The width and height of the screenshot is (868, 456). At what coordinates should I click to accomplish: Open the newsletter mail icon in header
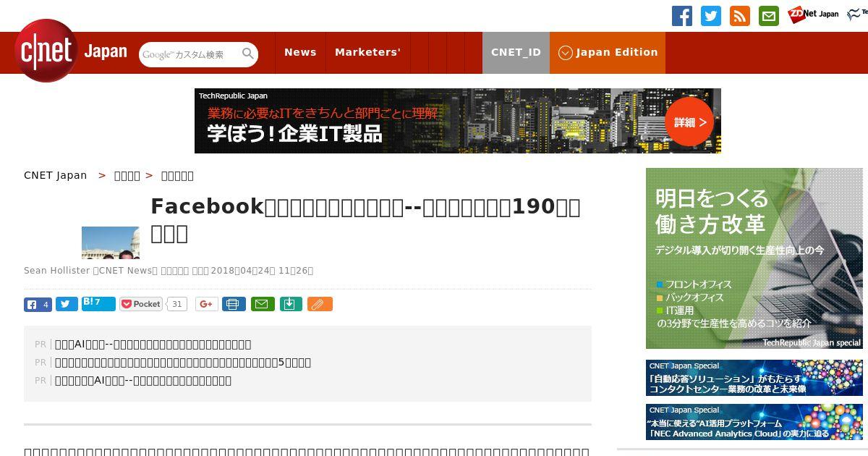point(769,16)
